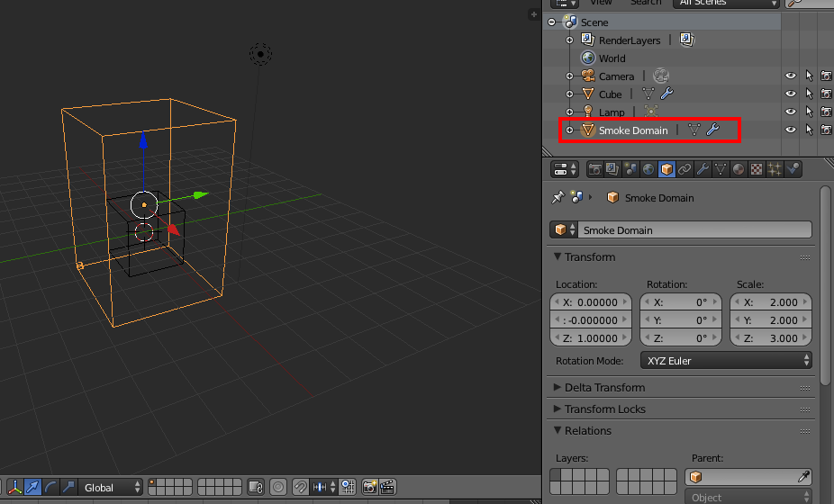Screen dimensions: 834x504
Task: Toggle Smoke Domain renderability camera icon
Action: coord(826,130)
